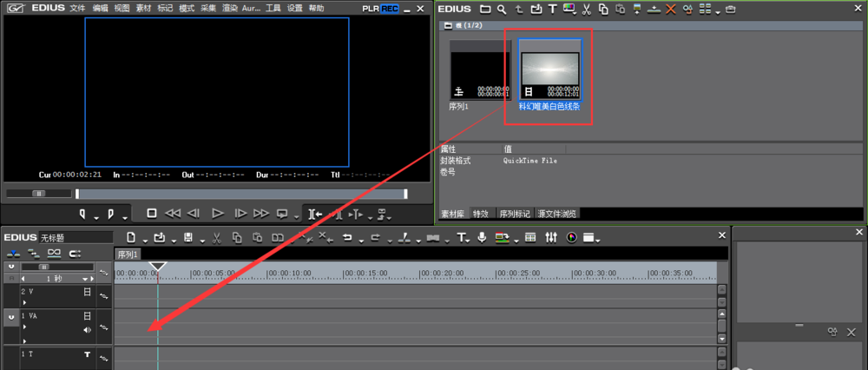This screenshot has width=868, height=370.
Task: Click the scissors cut icon in timeline toolbar
Action: tap(215, 237)
